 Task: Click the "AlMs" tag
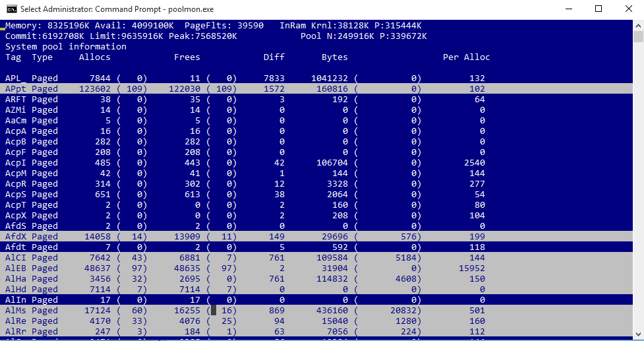tap(16, 310)
